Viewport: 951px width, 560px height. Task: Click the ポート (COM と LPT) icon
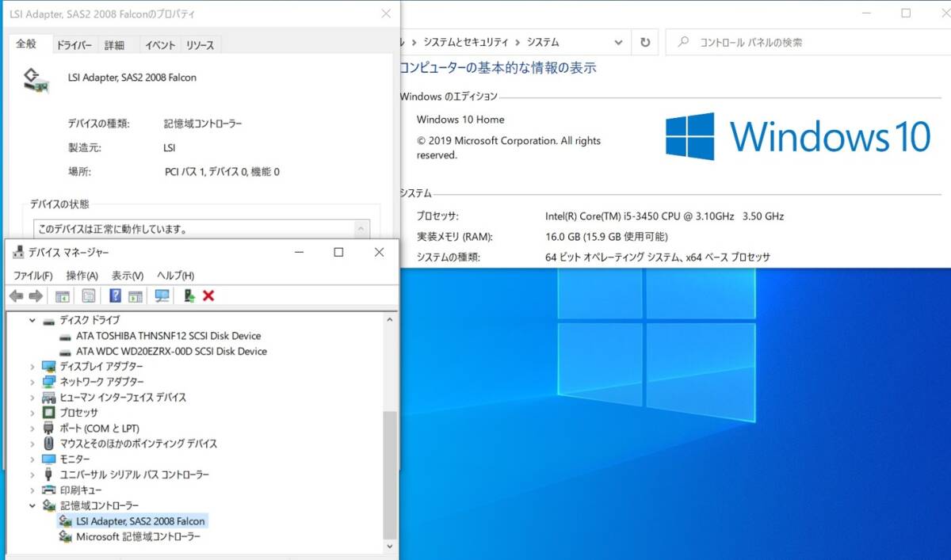tap(48, 429)
